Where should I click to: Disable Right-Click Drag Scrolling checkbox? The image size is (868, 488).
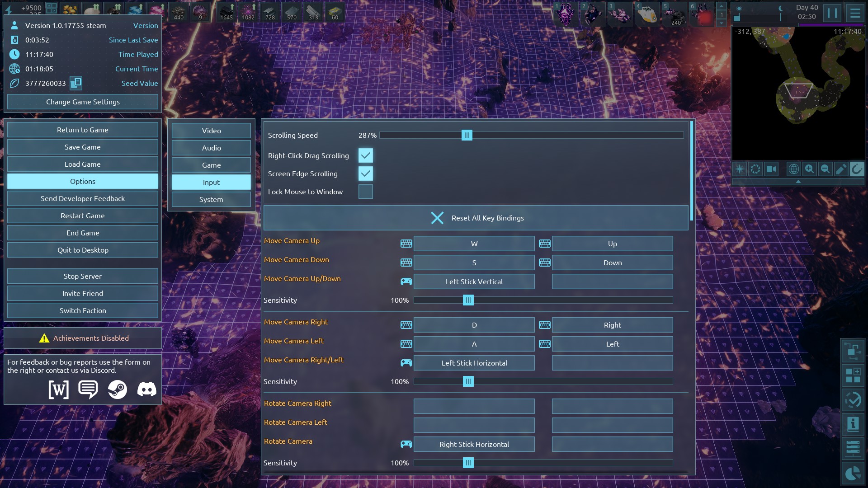pyautogui.click(x=365, y=155)
